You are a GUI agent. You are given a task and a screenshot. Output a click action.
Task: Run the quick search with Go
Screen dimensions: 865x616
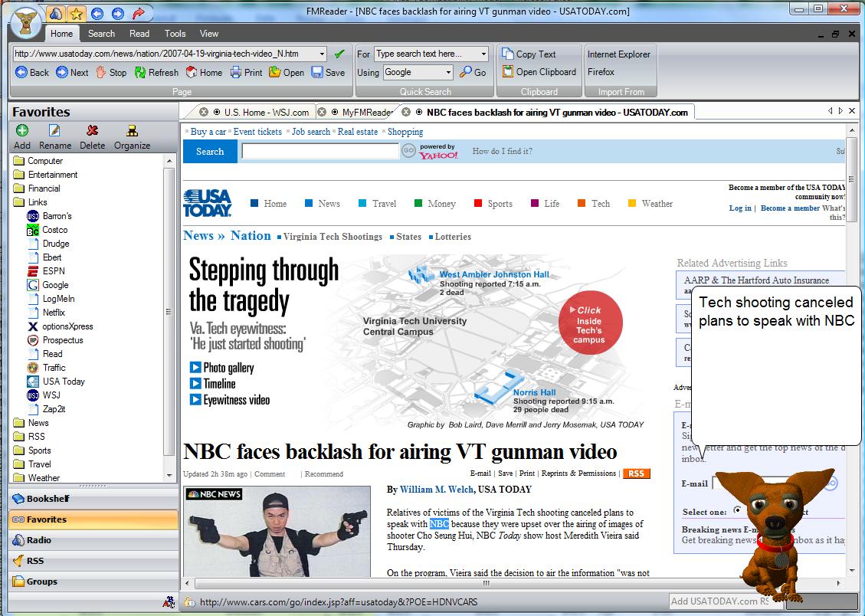[473, 72]
